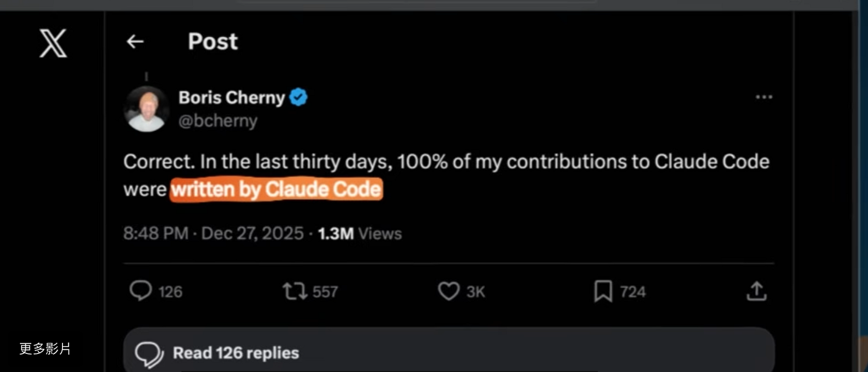
Task: Click the blue verified badge
Action: 298,97
